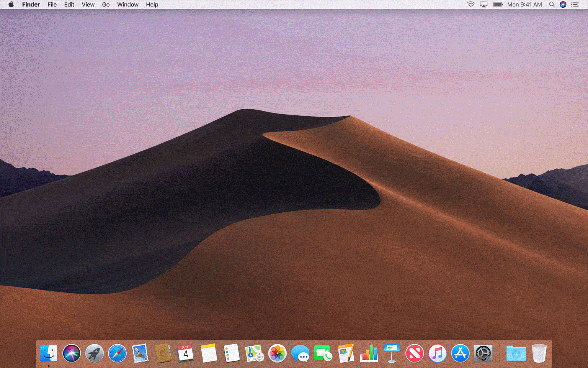The image size is (588, 368).
Task: Launch the Mail app
Action: [140, 353]
